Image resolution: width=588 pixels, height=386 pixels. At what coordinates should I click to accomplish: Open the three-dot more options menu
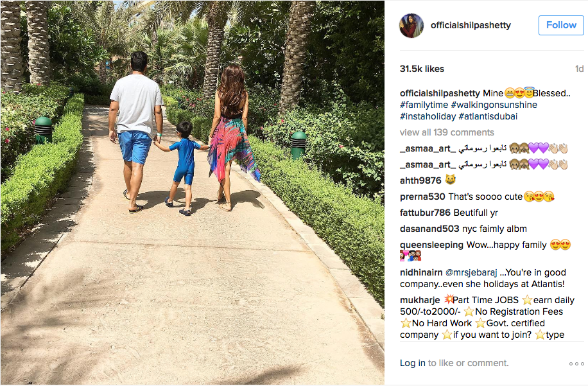coord(576,364)
